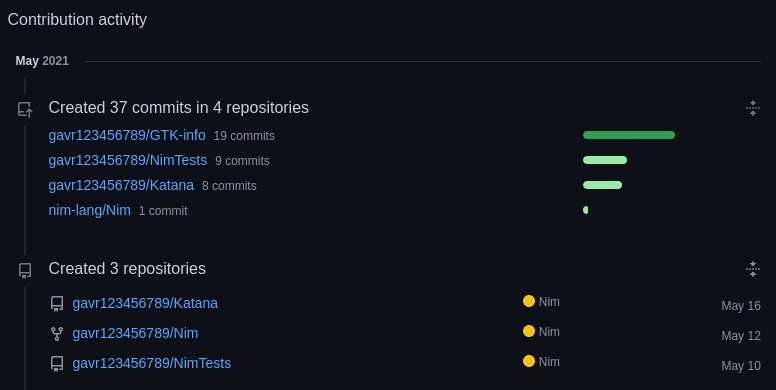Click yellow language dot on NimTests row
776x390 pixels.
tap(529, 361)
